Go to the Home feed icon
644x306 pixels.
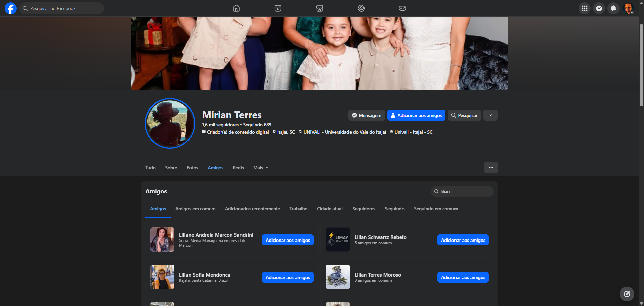click(x=236, y=8)
